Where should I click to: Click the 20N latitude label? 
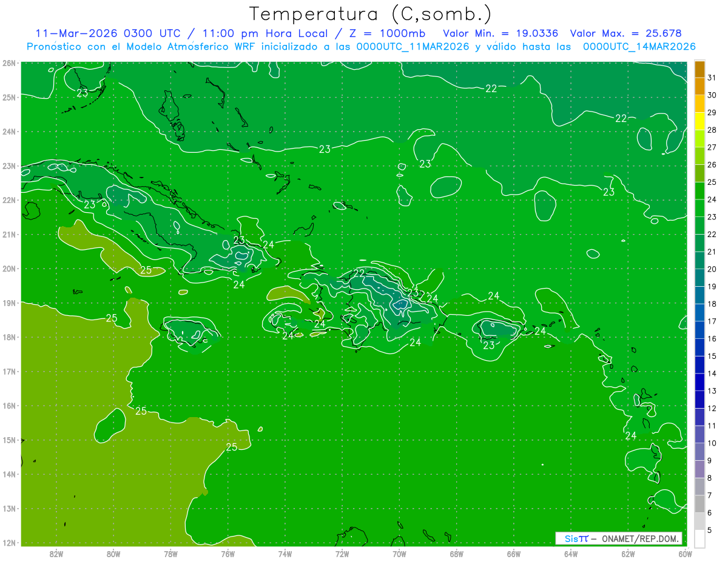8,269
